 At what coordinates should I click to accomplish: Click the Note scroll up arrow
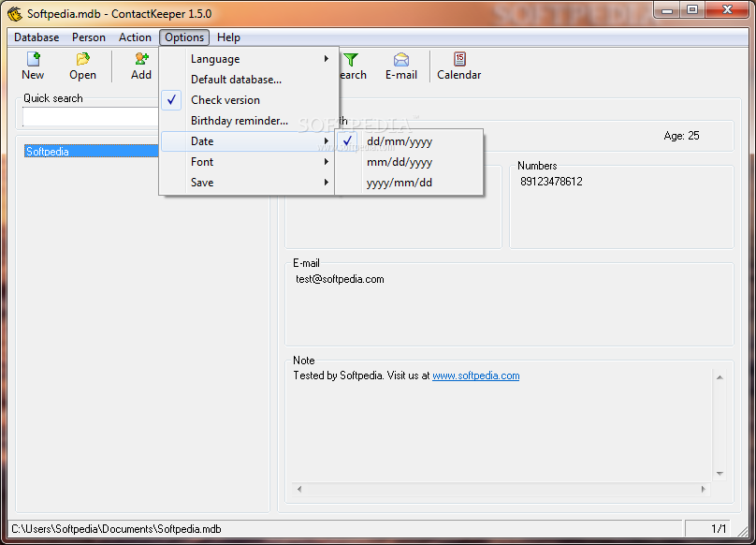[x=720, y=377]
